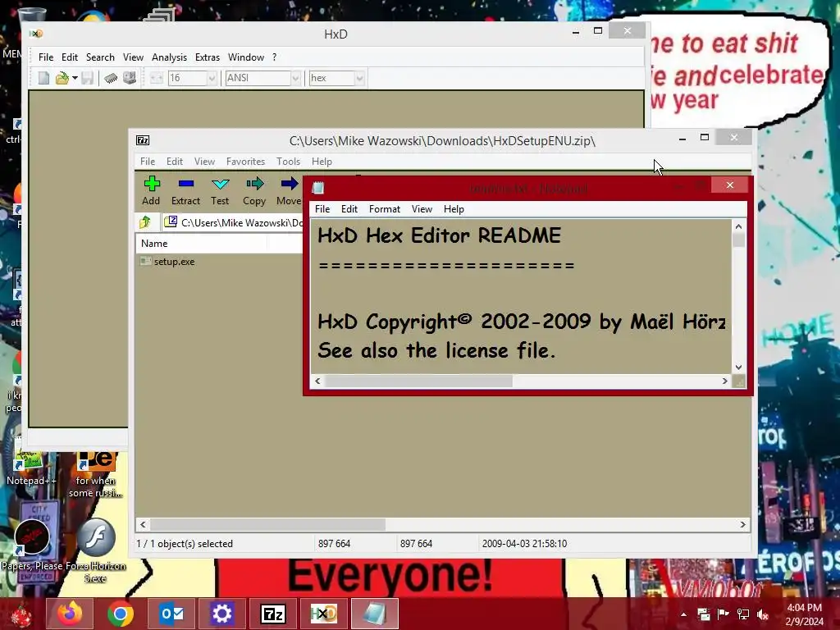Open Google Chrome from the taskbar

[x=121, y=614]
